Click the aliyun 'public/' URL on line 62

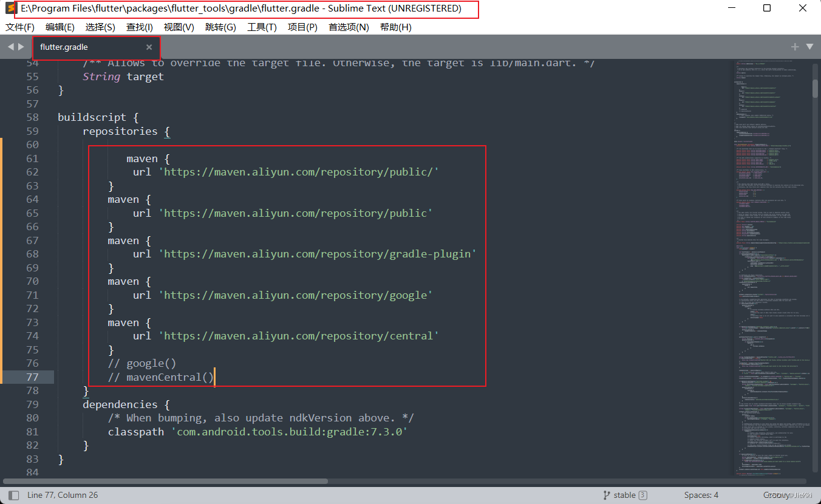coord(299,172)
